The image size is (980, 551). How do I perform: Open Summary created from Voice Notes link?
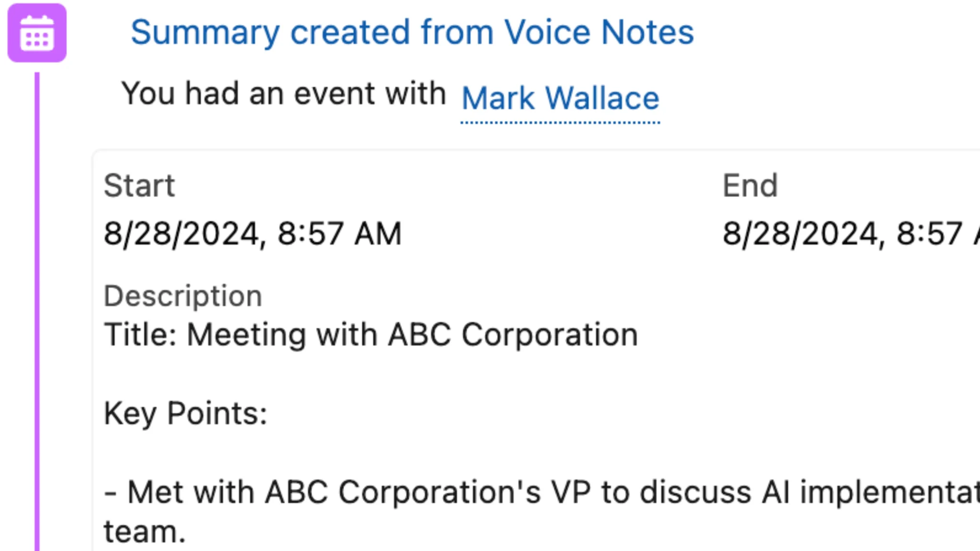click(412, 33)
